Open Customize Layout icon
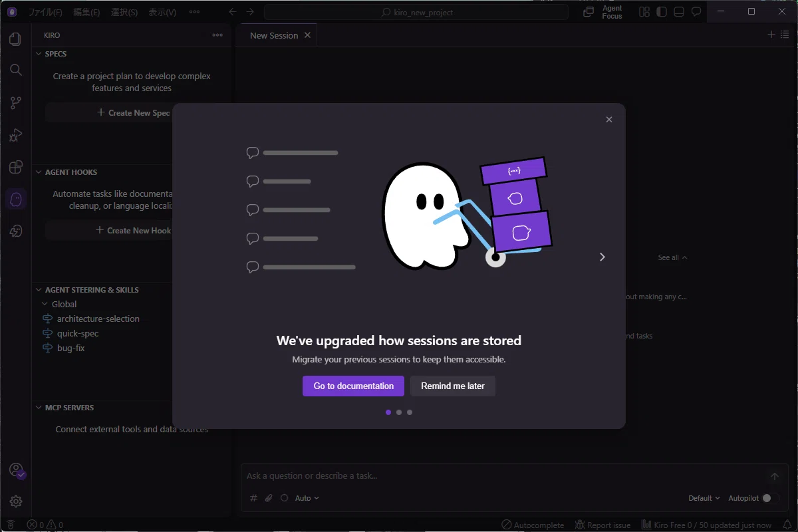The image size is (798, 532). pyautogui.click(x=644, y=12)
